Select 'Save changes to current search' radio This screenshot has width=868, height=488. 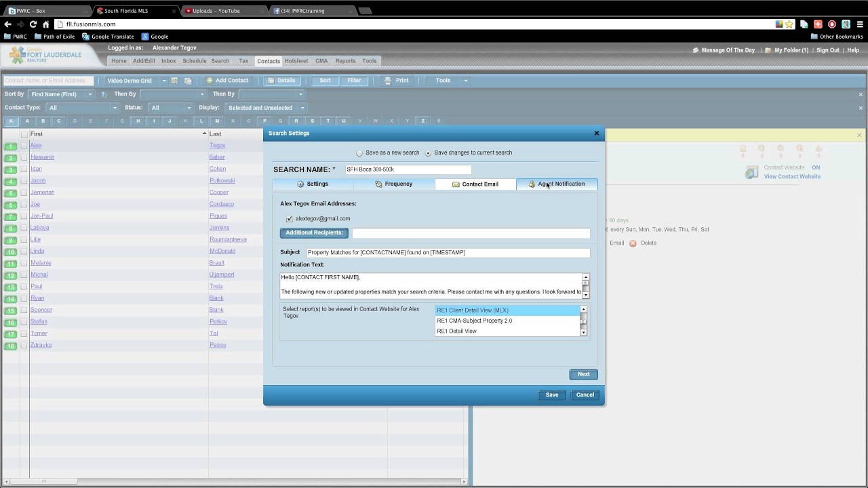click(428, 153)
